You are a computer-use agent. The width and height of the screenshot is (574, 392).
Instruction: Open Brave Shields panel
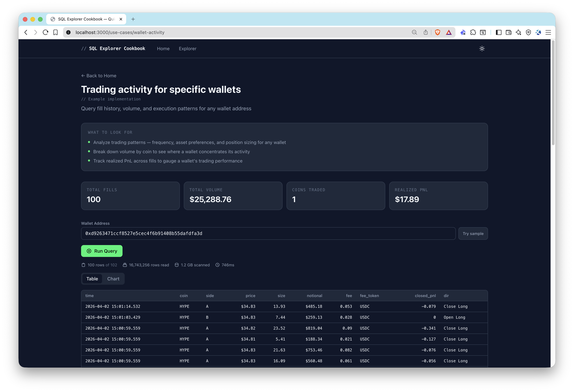tap(437, 32)
